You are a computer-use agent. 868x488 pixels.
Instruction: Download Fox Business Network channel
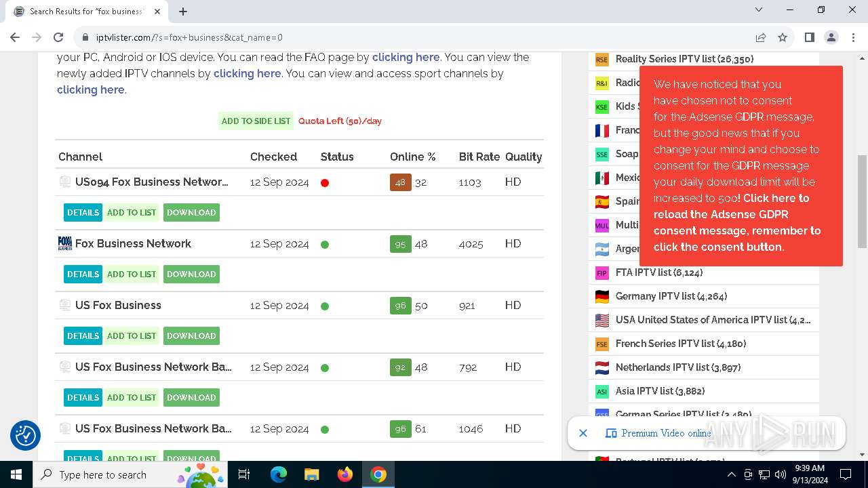tap(191, 274)
